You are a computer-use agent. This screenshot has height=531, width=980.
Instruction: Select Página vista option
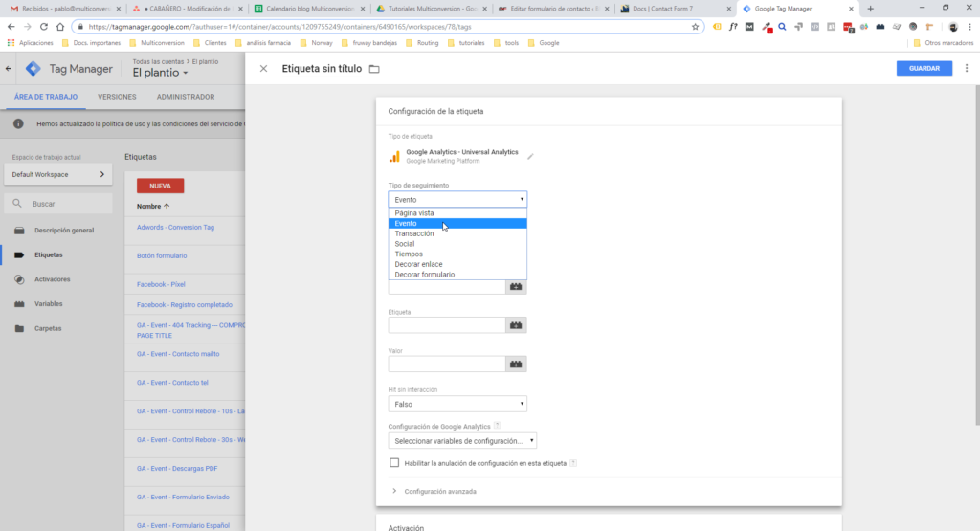point(457,213)
